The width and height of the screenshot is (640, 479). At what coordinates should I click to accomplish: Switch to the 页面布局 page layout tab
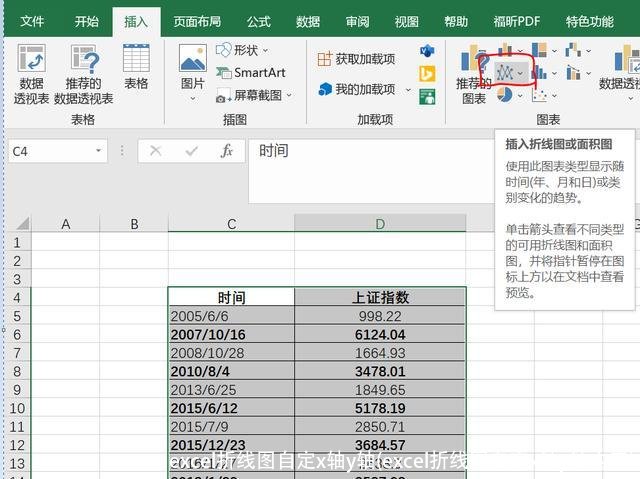click(x=197, y=21)
